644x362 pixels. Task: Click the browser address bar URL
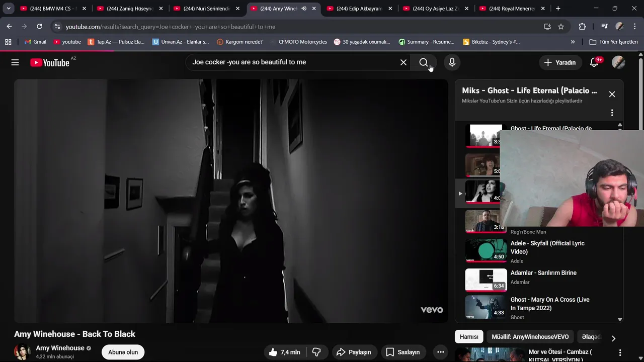click(170, 27)
